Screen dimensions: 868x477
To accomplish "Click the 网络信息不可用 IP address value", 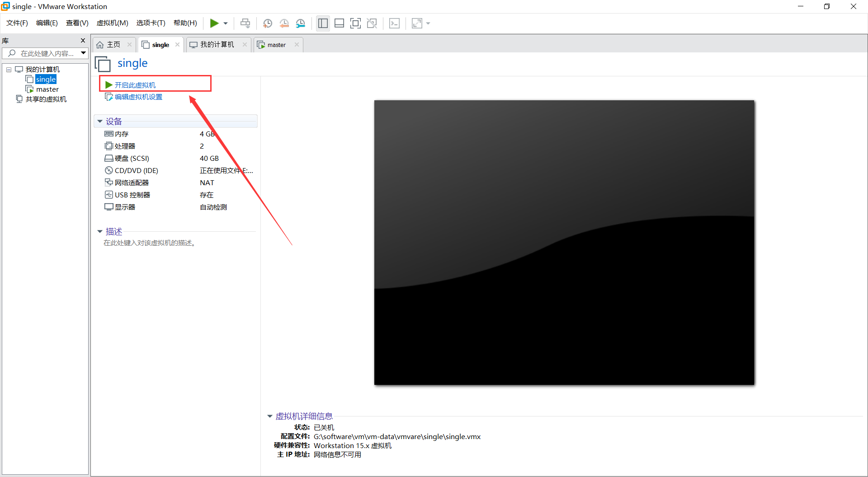I will pos(337,455).
